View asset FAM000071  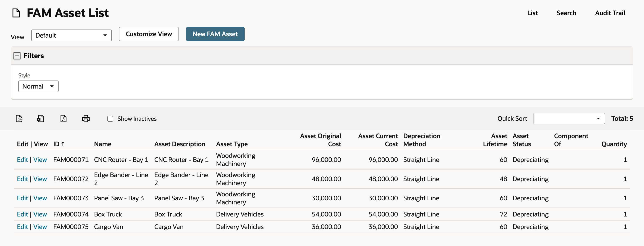pyautogui.click(x=40, y=160)
